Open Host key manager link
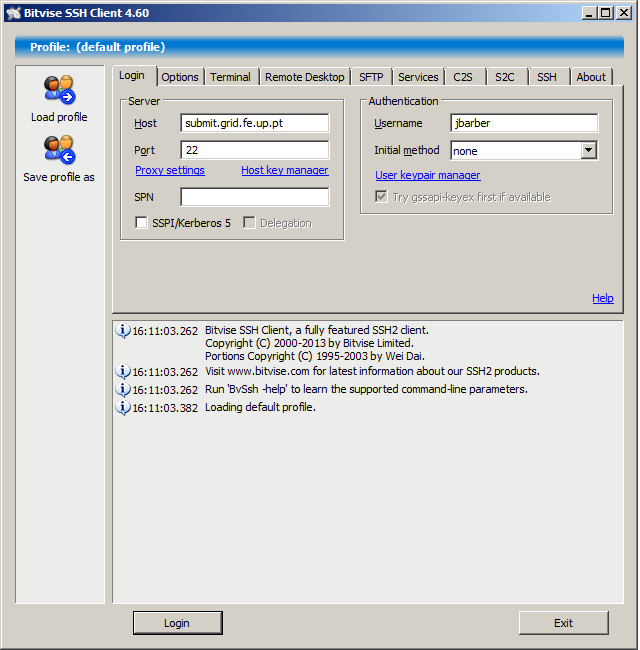Viewport: 640px width, 650px height. [285, 170]
